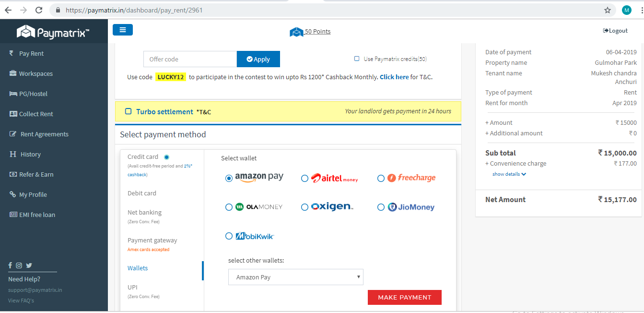Image resolution: width=644 pixels, height=313 pixels.
Task: Choose Credit card payment method
Action: pos(143,156)
